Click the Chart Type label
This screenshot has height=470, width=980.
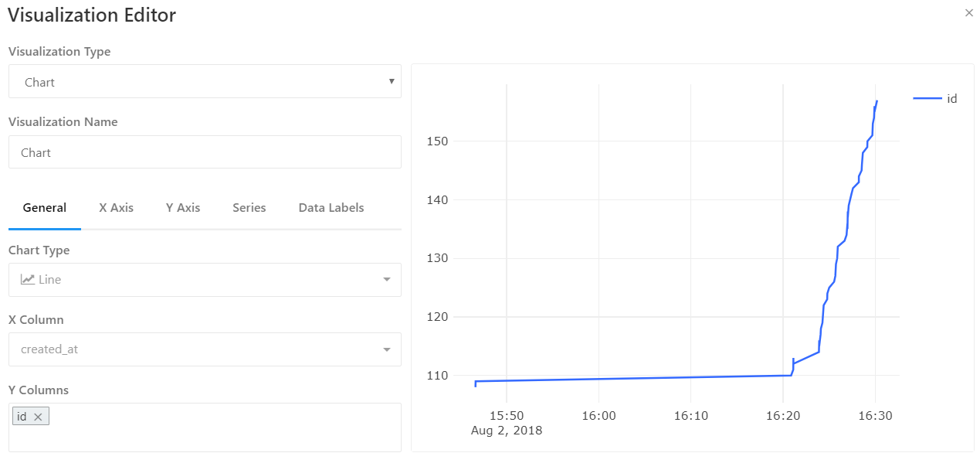(39, 250)
